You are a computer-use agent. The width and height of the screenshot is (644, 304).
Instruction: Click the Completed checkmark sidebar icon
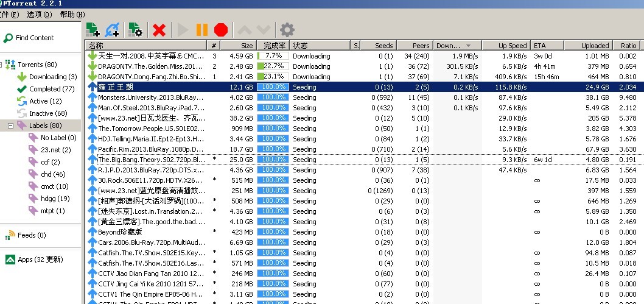pos(22,89)
